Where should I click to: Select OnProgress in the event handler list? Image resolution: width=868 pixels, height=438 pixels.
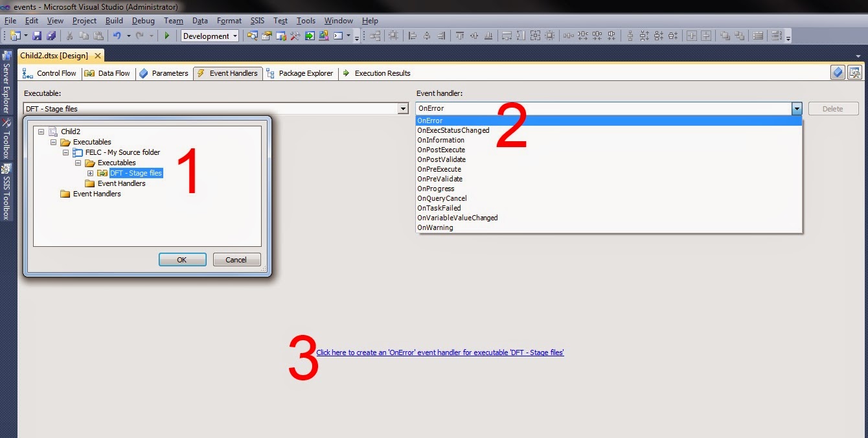pyautogui.click(x=609, y=189)
